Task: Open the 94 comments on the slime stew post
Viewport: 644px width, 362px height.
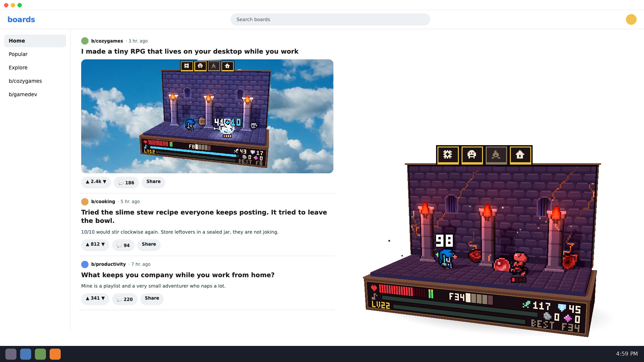Action: click(123, 245)
